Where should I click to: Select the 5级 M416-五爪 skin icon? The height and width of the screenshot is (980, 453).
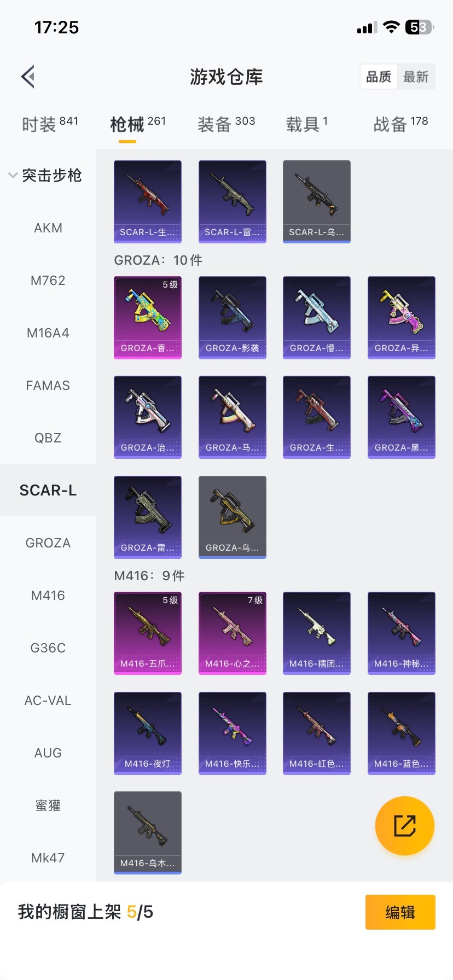tap(148, 633)
